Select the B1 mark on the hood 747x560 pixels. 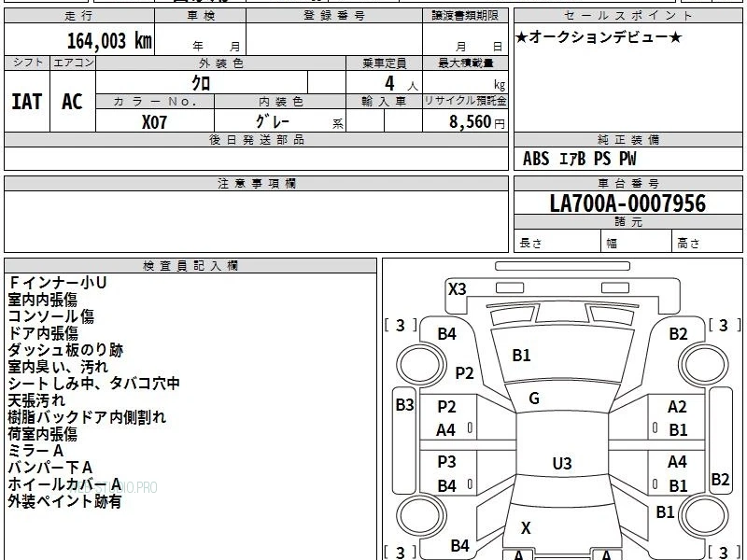[521, 356]
